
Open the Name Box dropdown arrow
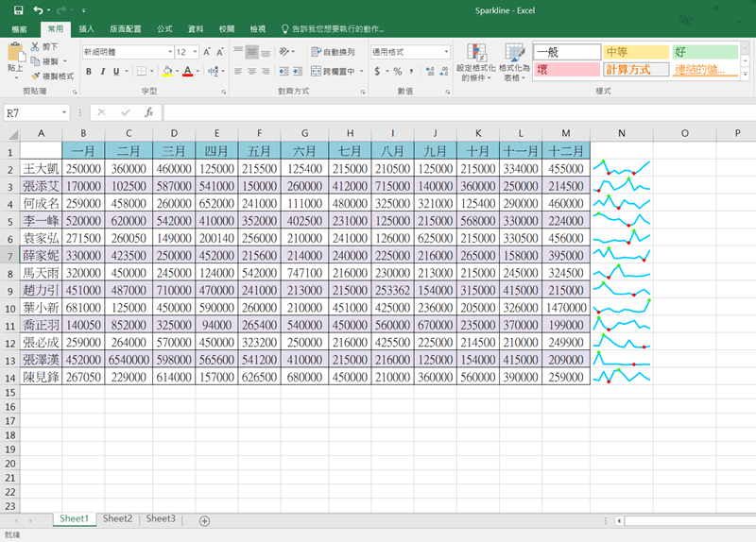coord(64,112)
